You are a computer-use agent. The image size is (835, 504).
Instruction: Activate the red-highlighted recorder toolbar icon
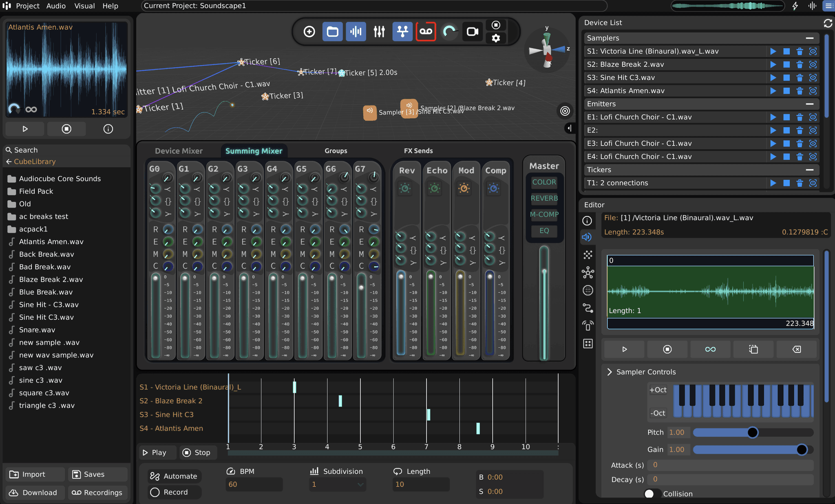click(426, 31)
